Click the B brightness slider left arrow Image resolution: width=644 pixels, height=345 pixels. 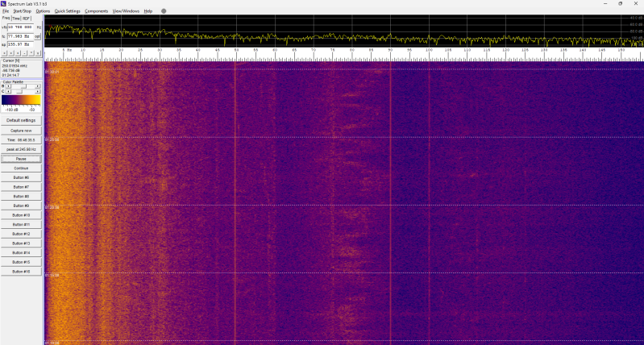(x=8, y=86)
